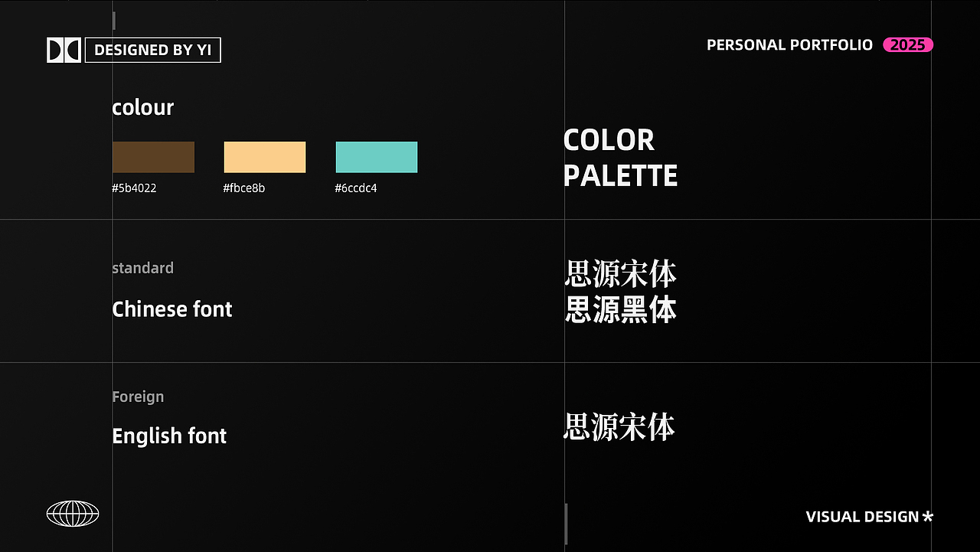Image resolution: width=980 pixels, height=552 pixels.
Task: Click the asterisk icon beside VISUAL DESIGN
Action: [x=928, y=517]
